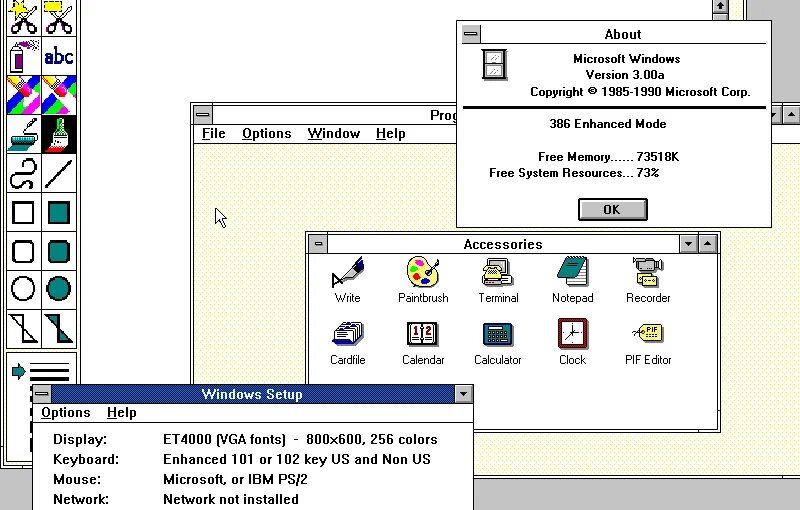
Task: Open the Window menu in Program Manager
Action: click(334, 134)
